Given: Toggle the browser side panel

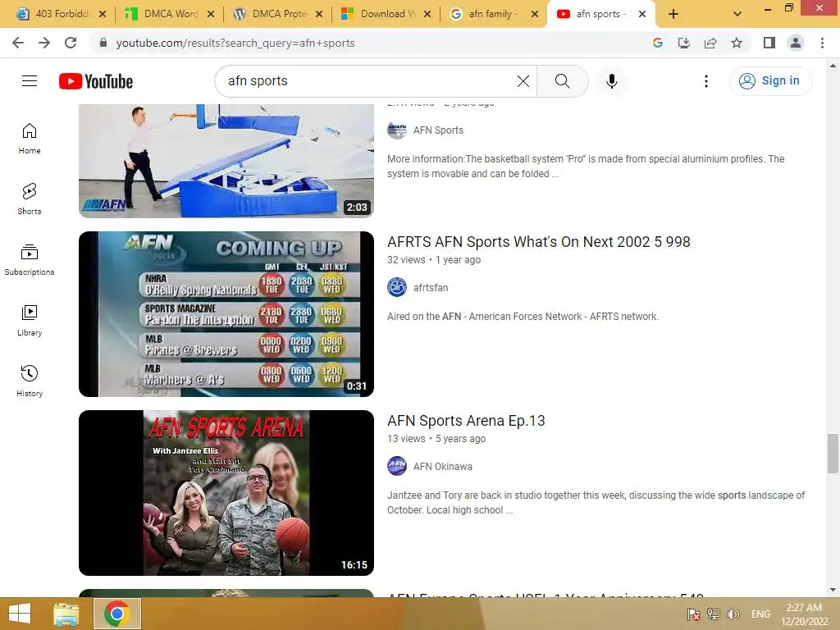Looking at the screenshot, I should tap(769, 43).
